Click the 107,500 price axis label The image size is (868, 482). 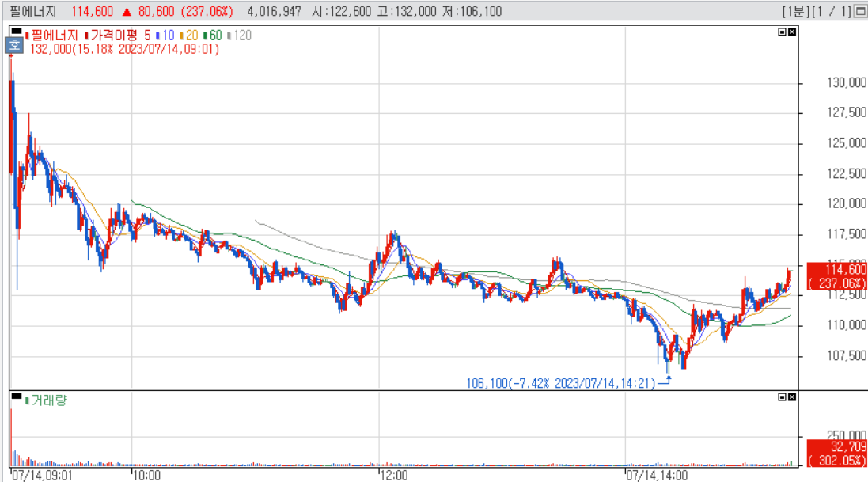click(x=847, y=355)
